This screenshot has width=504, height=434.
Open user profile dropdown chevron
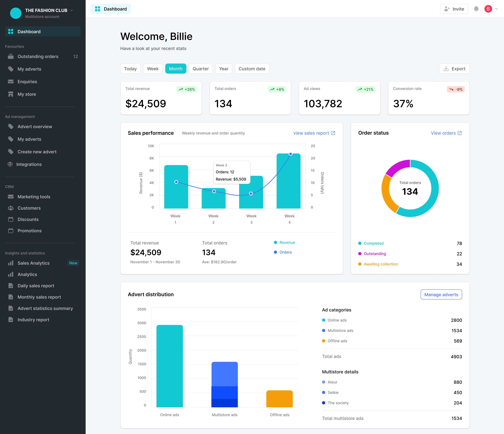click(496, 9)
